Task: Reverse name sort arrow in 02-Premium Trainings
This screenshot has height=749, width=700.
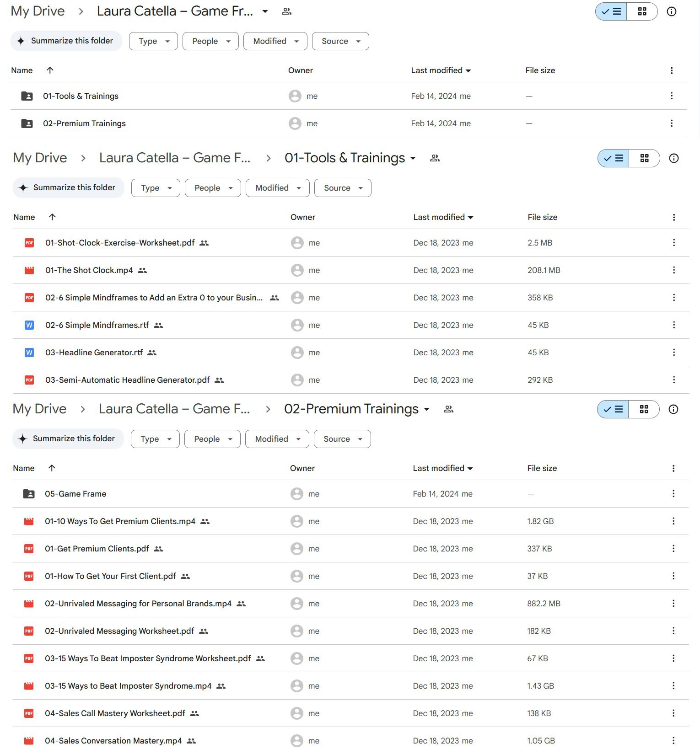Action: (52, 468)
